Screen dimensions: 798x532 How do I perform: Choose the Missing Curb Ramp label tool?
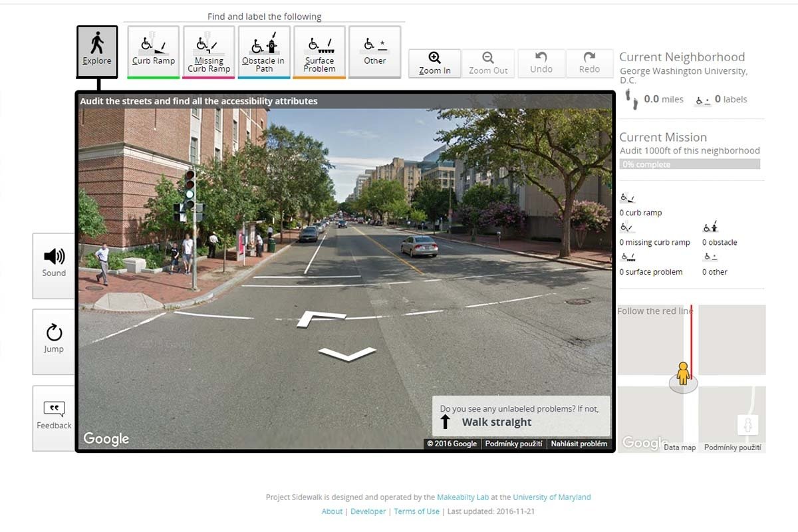click(x=209, y=52)
